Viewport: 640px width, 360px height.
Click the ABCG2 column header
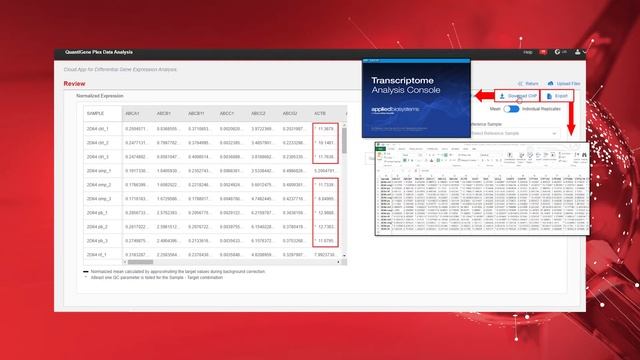[x=290, y=113]
